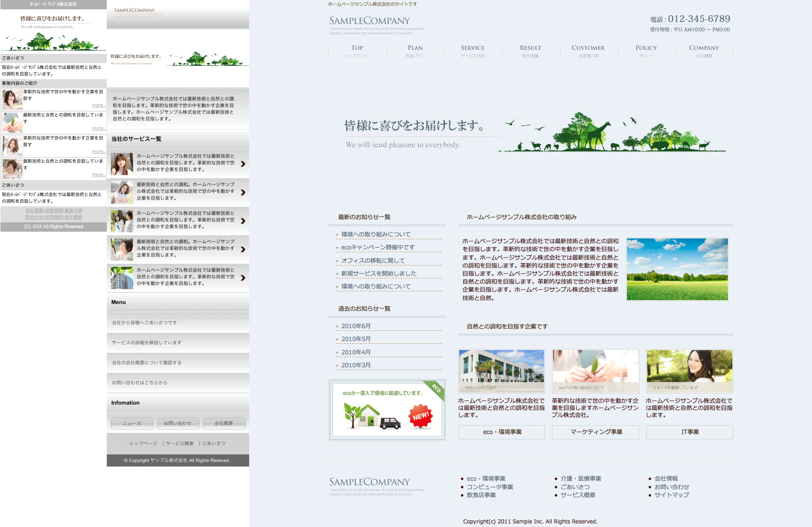Click the chevron arrow on the first service row
812x527 pixels.
tap(243, 164)
